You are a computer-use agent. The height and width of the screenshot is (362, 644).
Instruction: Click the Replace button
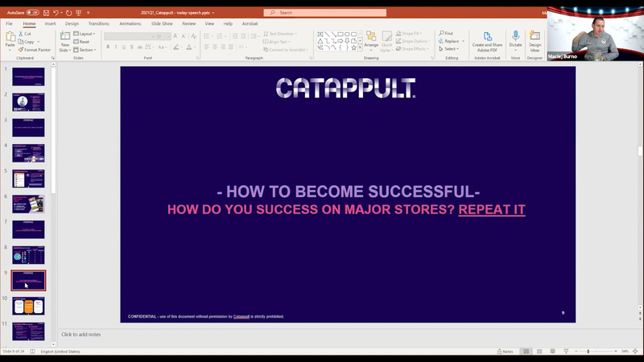click(x=449, y=41)
